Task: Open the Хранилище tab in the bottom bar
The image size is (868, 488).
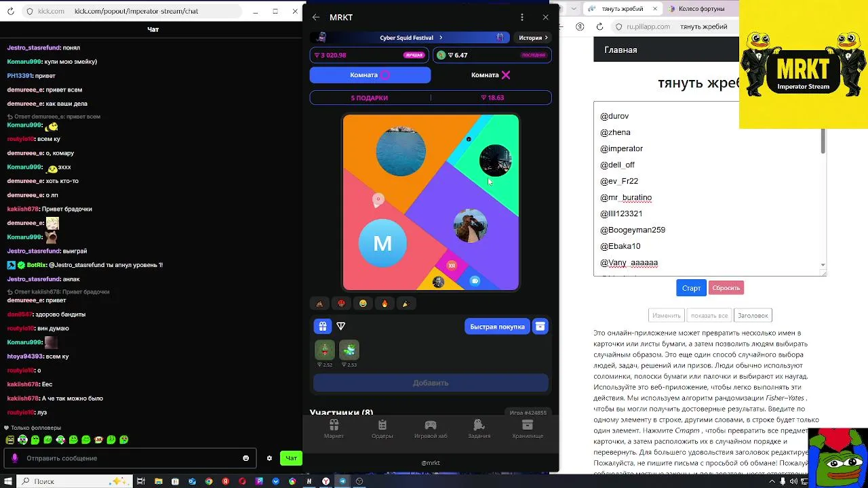Action: pyautogui.click(x=528, y=429)
